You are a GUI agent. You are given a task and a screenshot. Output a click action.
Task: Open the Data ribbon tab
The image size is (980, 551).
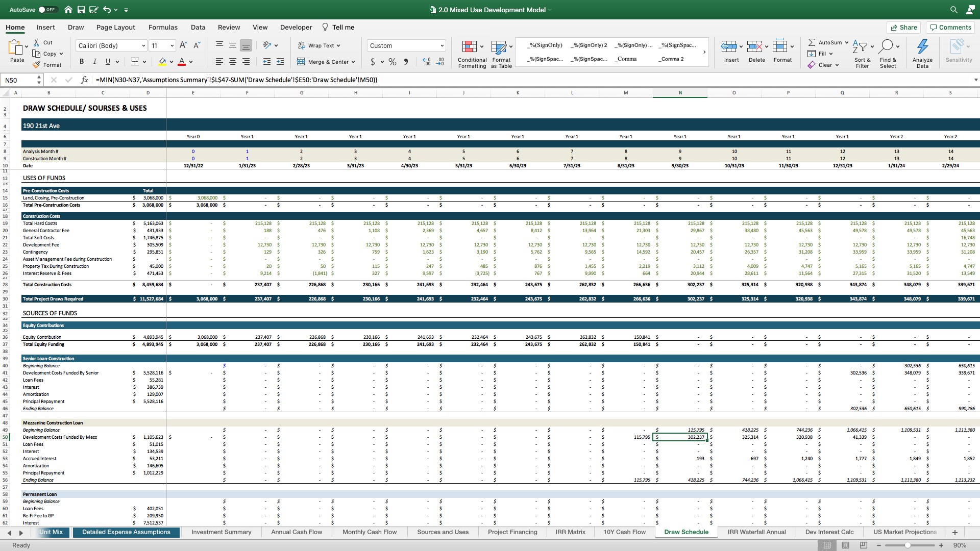198,28
